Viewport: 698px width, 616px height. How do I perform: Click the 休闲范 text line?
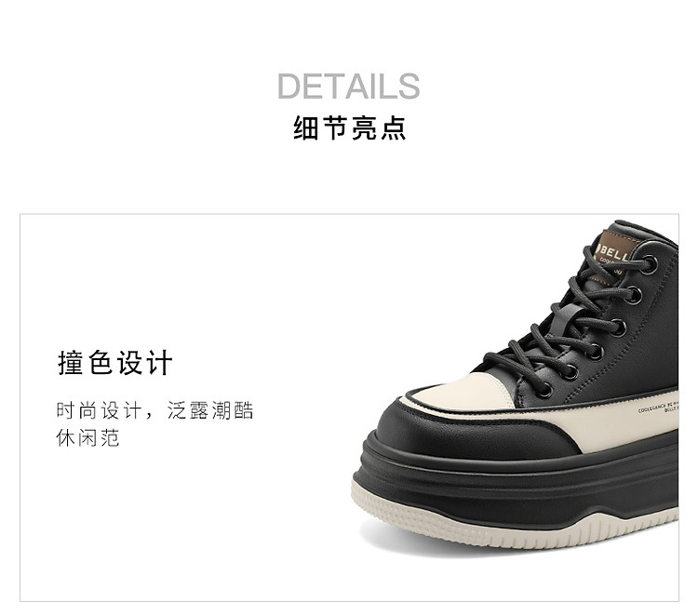(87, 438)
